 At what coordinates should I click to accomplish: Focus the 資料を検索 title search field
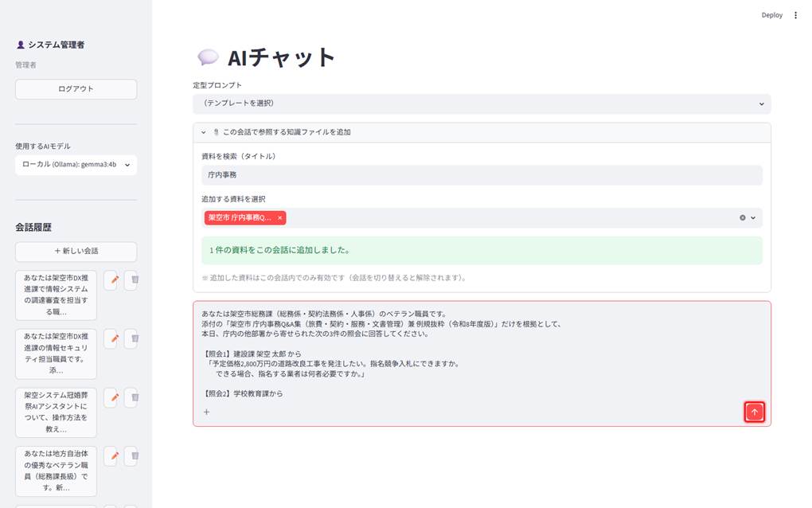pos(482,175)
